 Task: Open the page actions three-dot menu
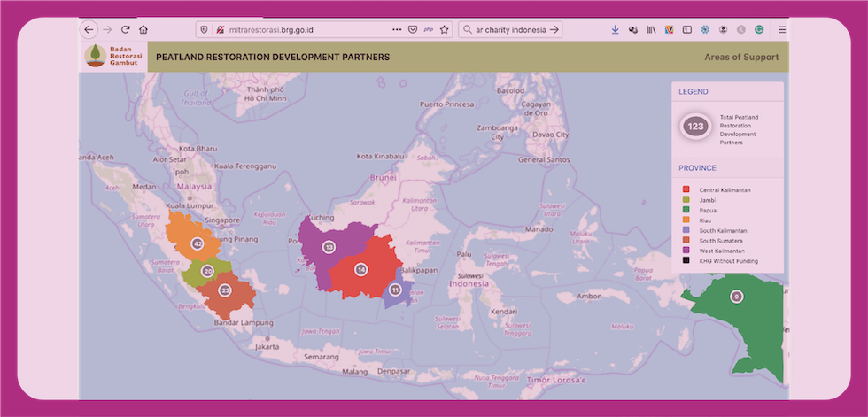tap(397, 30)
